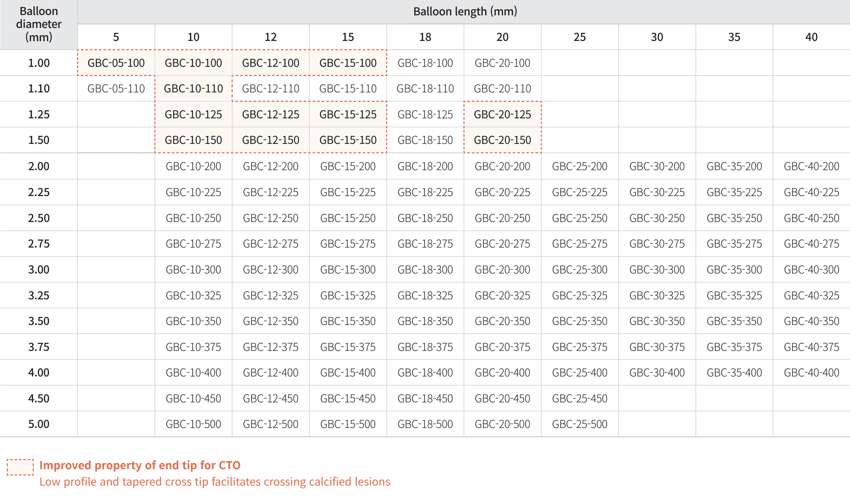Click the Improved property of end tip heading
The image size is (850, 504).
[140, 465]
